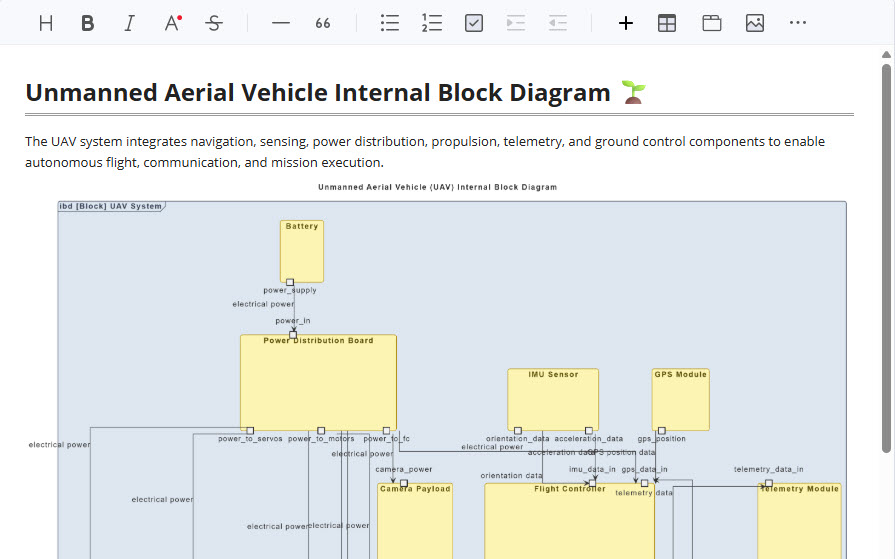This screenshot has width=895, height=559.
Task: Click the 'ibd [Block] UAV System' label
Action: 111,206
